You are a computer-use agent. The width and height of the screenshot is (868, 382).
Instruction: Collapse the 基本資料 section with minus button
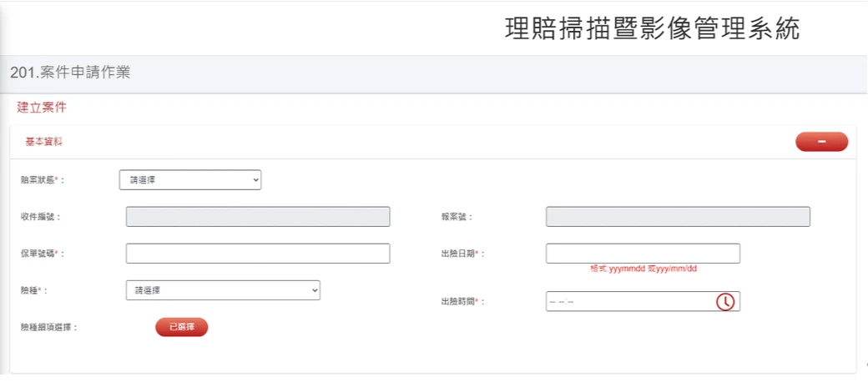[x=821, y=142]
